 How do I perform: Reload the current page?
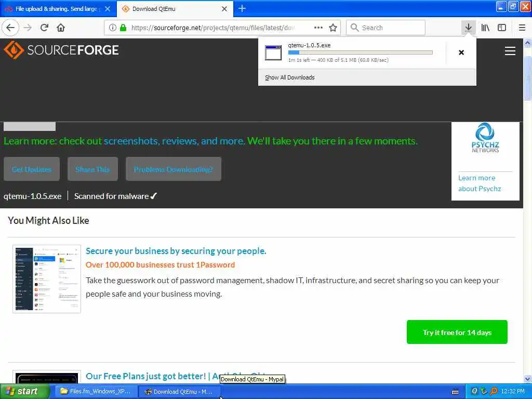[44, 28]
